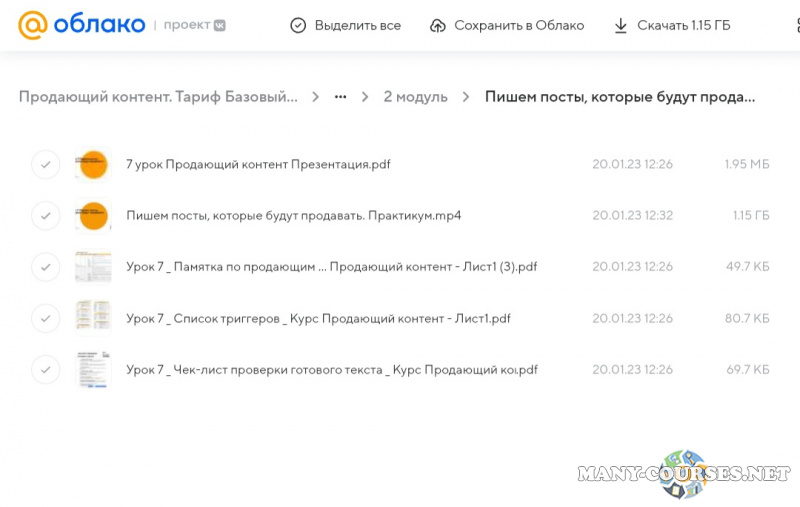Click the Облако logo icon
Screen dimensions: 800x507
(x=33, y=25)
